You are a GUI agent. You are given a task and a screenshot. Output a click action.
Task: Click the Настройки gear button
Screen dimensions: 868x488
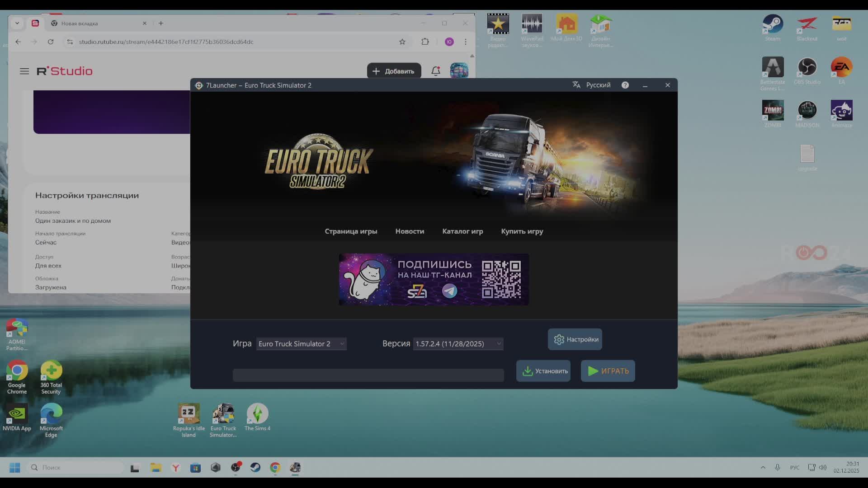coord(575,339)
